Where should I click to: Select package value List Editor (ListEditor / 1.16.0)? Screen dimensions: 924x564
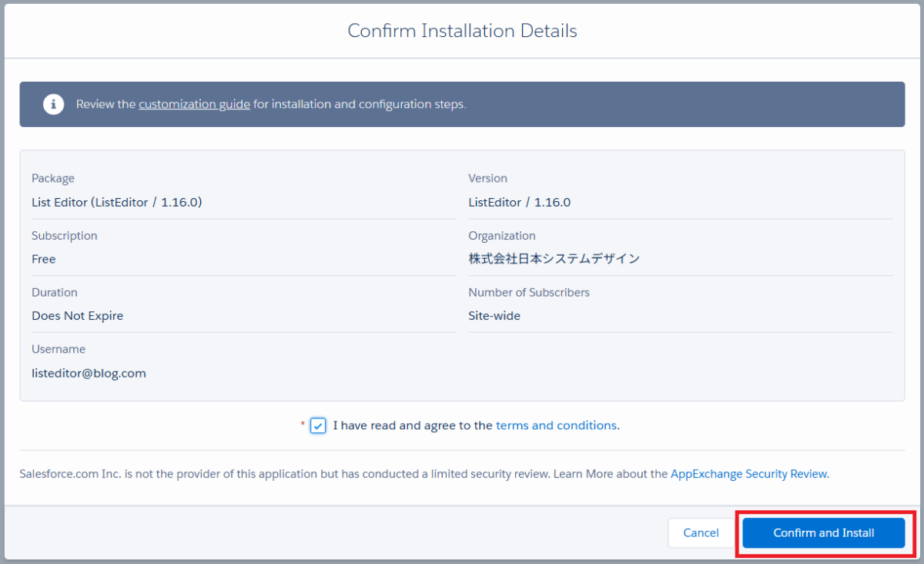pos(116,203)
